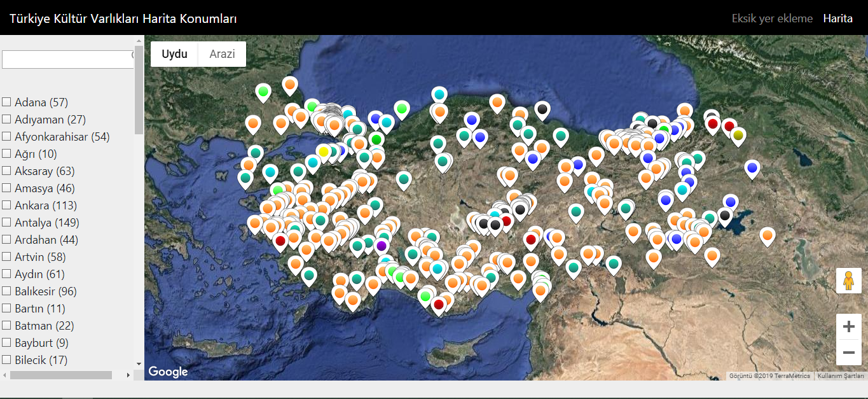Select the yellow map marker near Marmara

click(323, 151)
